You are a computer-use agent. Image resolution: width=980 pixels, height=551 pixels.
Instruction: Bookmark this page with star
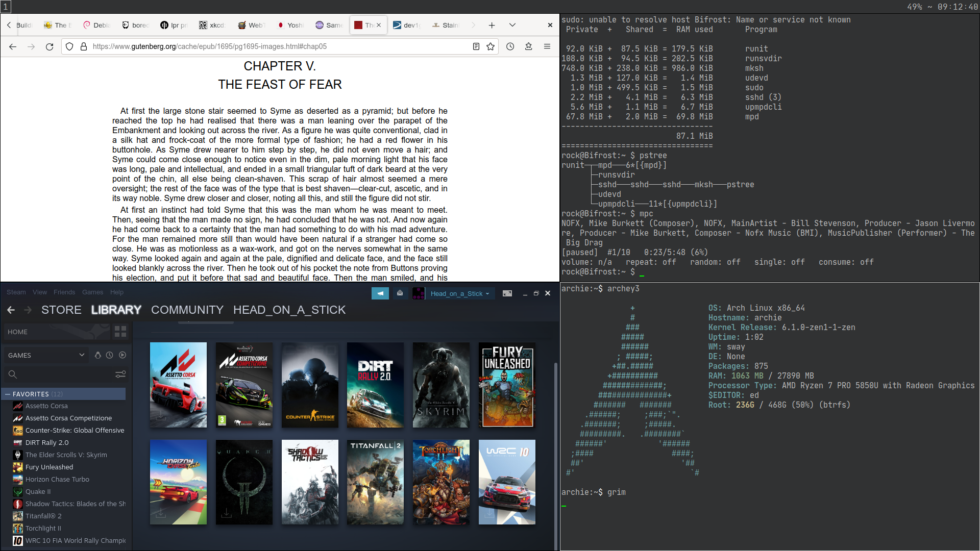(491, 46)
